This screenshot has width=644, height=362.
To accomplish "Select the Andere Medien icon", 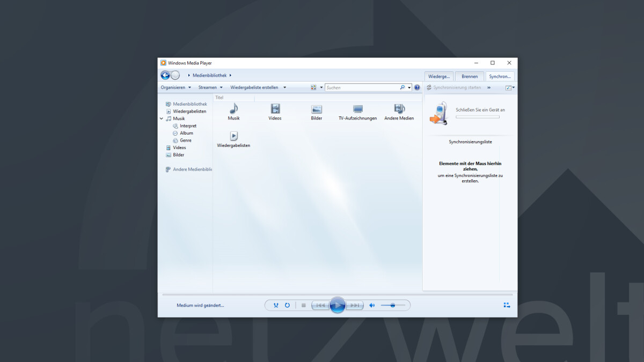I will tap(399, 110).
